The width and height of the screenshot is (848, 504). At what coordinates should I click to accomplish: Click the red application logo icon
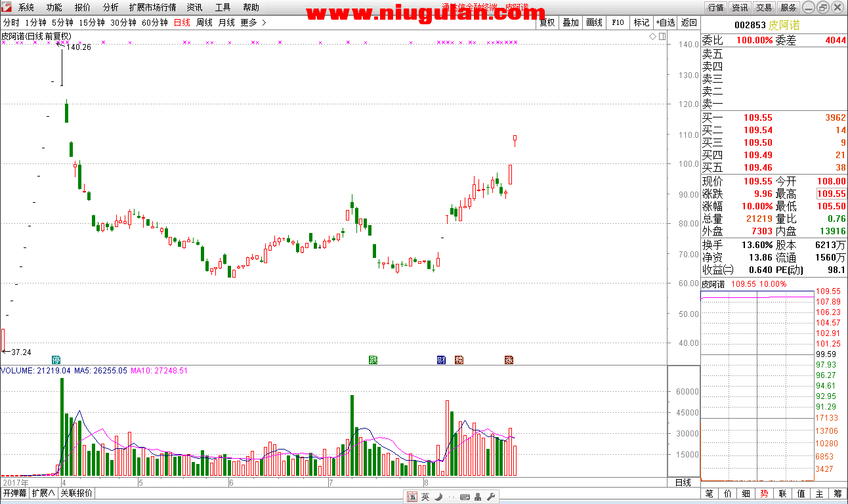pyautogui.click(x=7, y=7)
